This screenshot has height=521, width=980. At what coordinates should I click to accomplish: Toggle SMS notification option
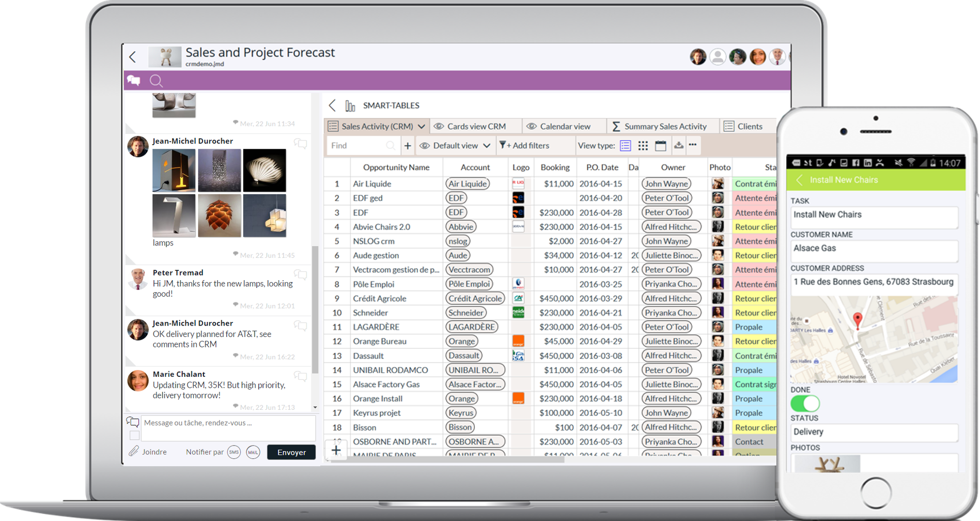[234, 452]
